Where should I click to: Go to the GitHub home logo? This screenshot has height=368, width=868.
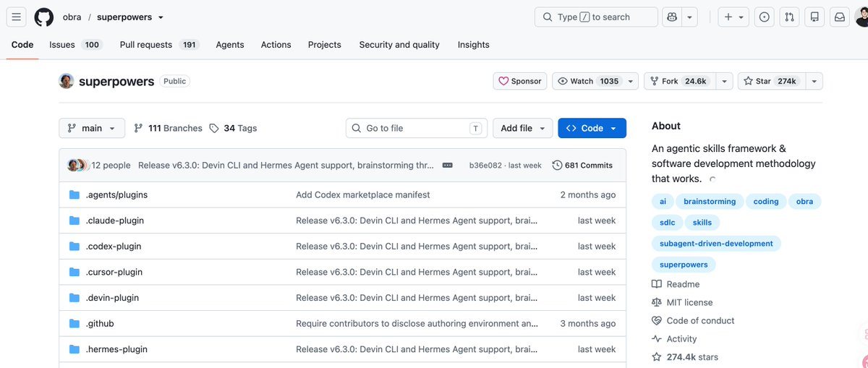click(x=44, y=17)
